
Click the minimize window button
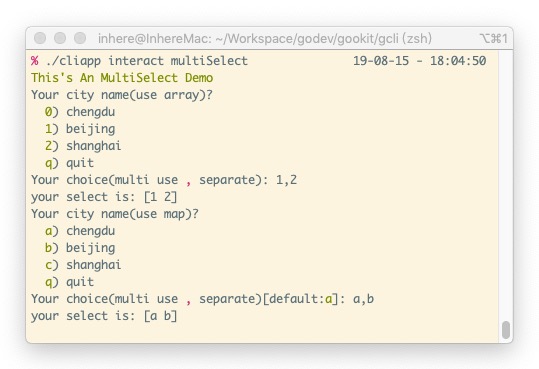coord(60,38)
